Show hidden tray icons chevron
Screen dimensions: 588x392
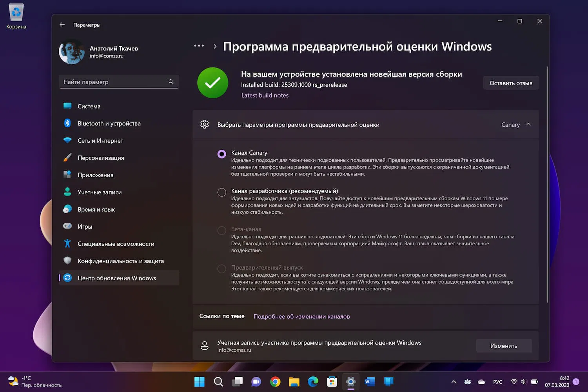[454, 382]
